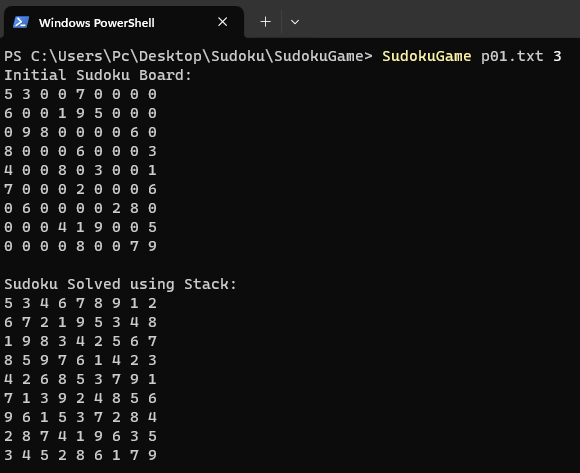Click the PowerShell icon in the tab
Image resolution: width=580 pixels, height=473 pixels.
[21, 22]
